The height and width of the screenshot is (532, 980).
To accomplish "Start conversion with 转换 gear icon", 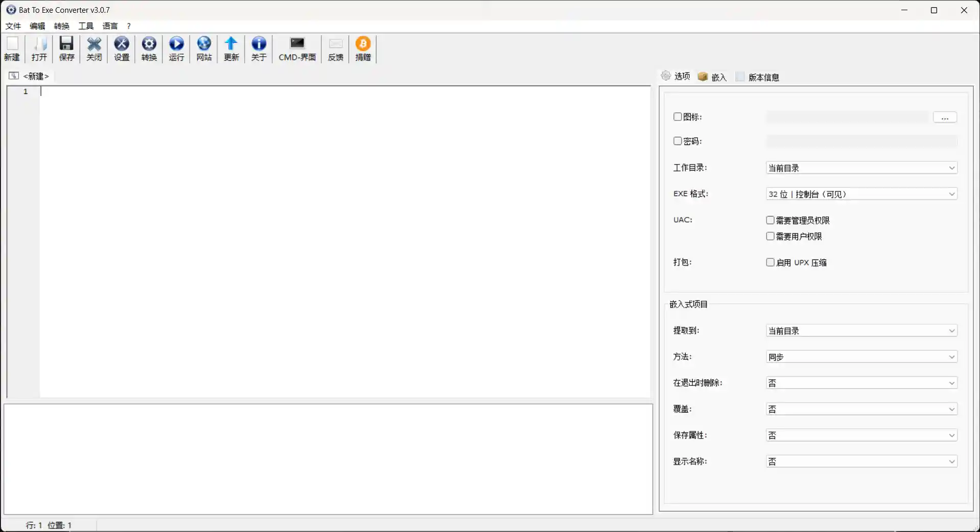I will click(149, 49).
